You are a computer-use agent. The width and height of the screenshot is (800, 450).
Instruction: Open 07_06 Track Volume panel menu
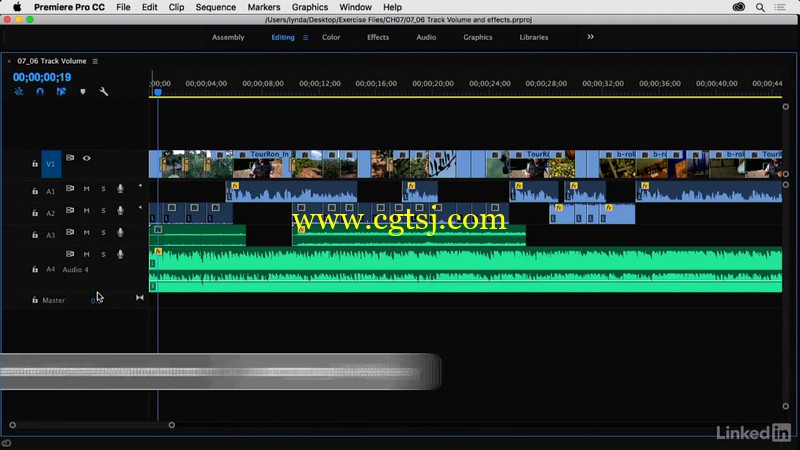[95, 61]
